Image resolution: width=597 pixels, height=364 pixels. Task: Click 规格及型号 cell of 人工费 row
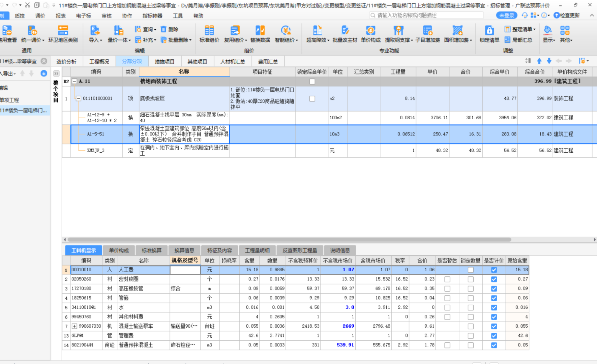click(x=185, y=270)
